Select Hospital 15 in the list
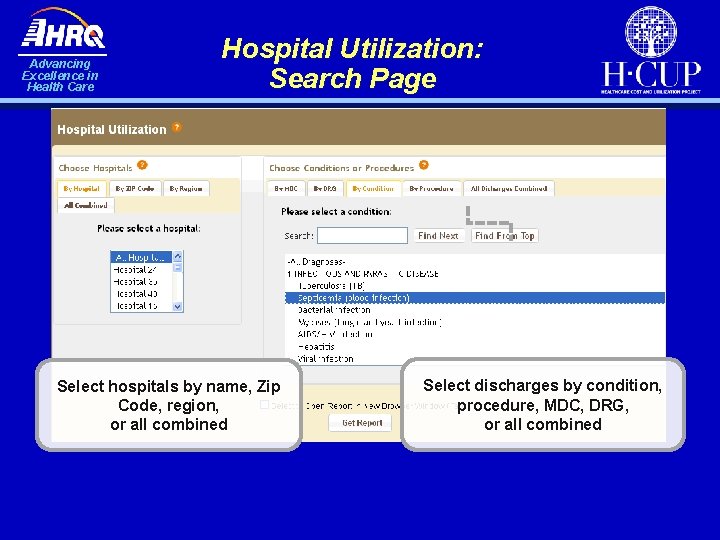Screen dimensions: 720x540 pos(141,305)
